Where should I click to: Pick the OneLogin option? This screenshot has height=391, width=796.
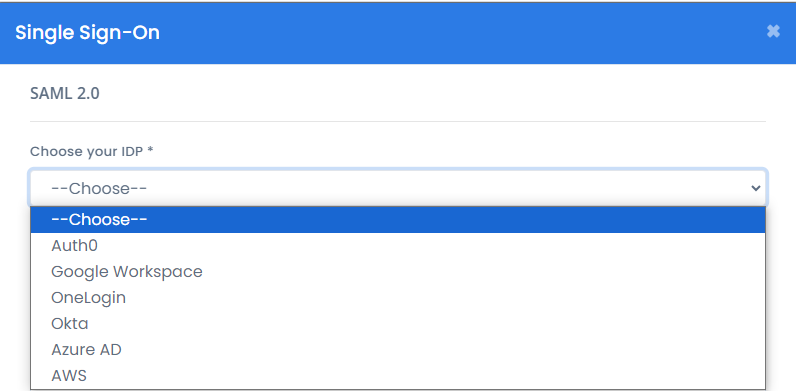[398, 298]
